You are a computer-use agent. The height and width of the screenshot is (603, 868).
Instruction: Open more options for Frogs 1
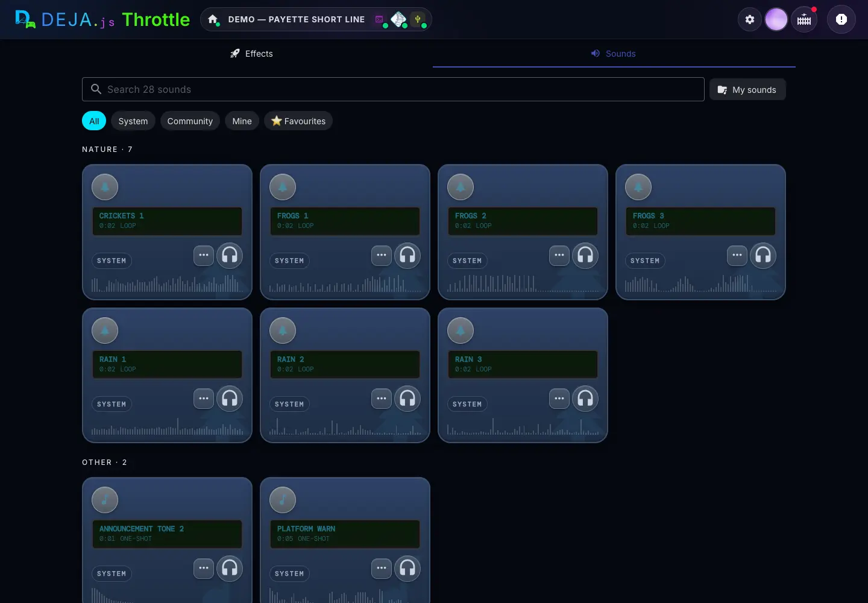click(x=382, y=255)
